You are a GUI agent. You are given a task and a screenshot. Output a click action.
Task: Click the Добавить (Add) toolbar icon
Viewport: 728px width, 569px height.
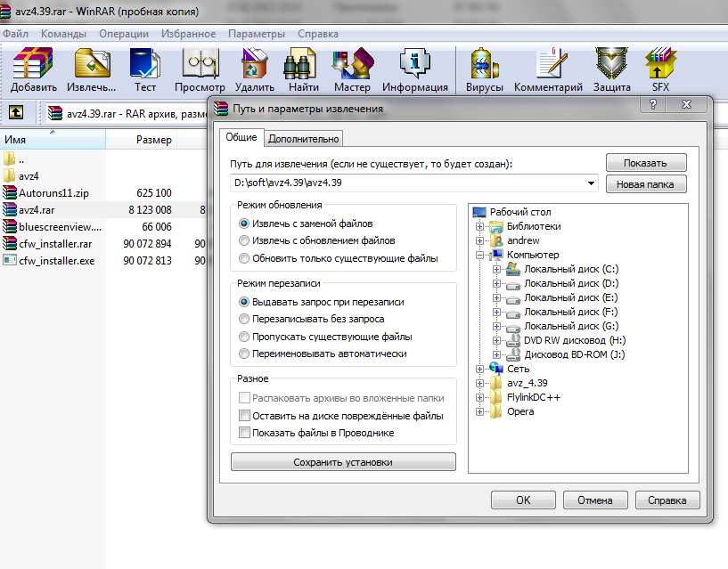[34, 63]
